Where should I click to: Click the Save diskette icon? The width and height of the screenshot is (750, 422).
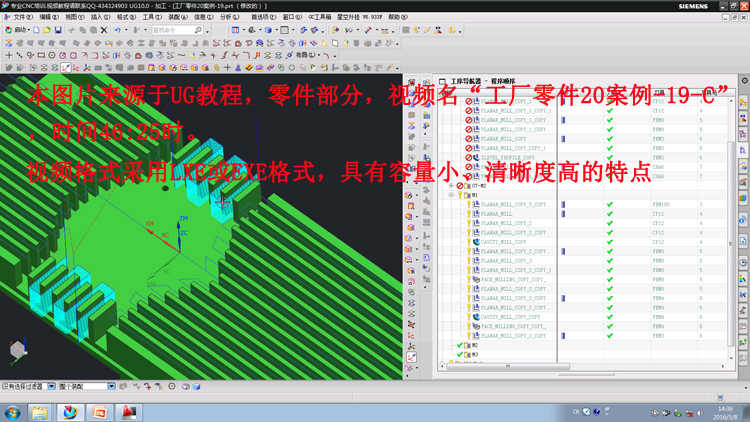pos(58,30)
